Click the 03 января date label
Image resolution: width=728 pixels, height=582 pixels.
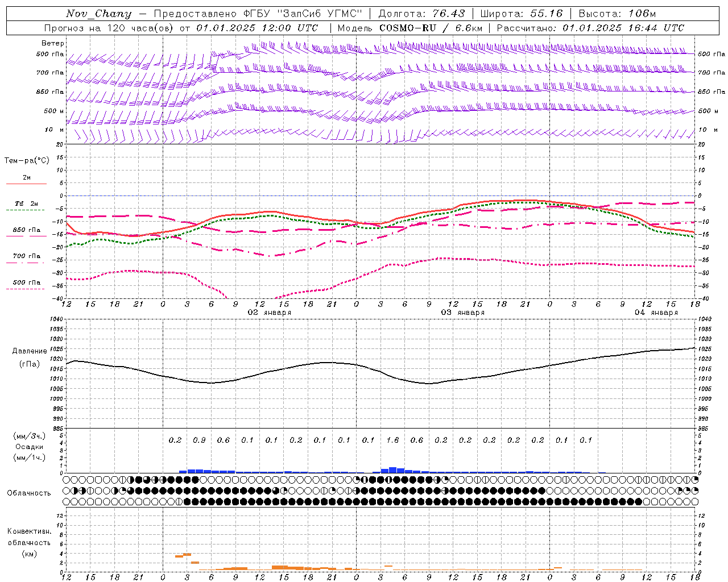(463, 313)
